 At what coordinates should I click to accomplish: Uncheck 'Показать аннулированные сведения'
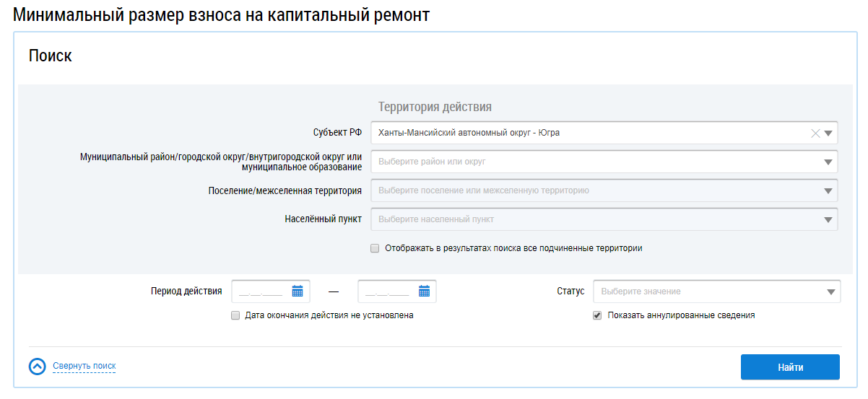597,315
